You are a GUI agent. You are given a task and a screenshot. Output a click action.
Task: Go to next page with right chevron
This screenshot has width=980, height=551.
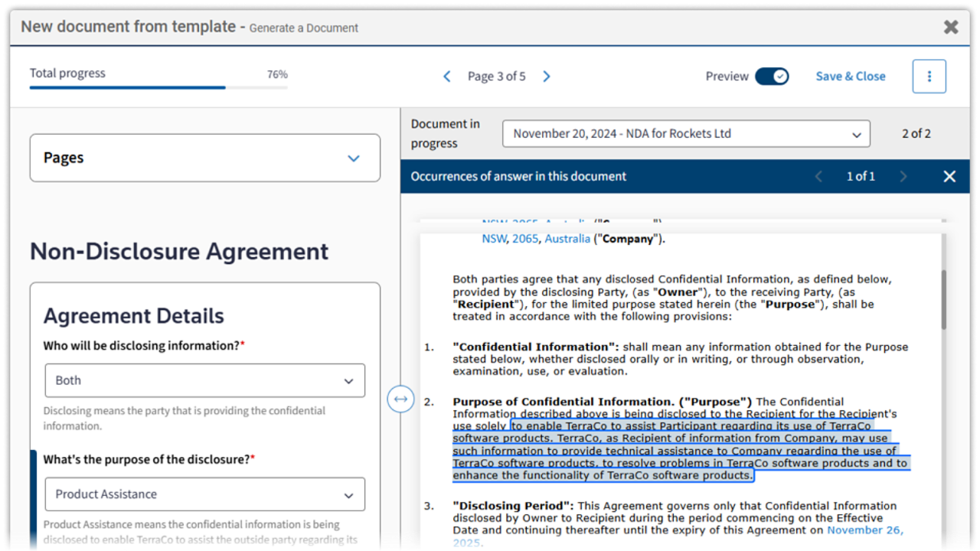click(547, 77)
